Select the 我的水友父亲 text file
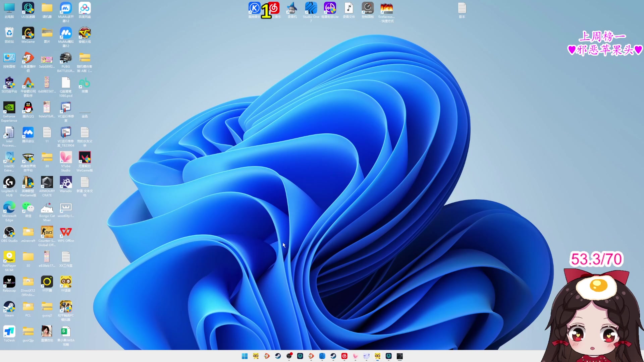Image resolution: width=644 pixels, height=362 pixels. 85,137
